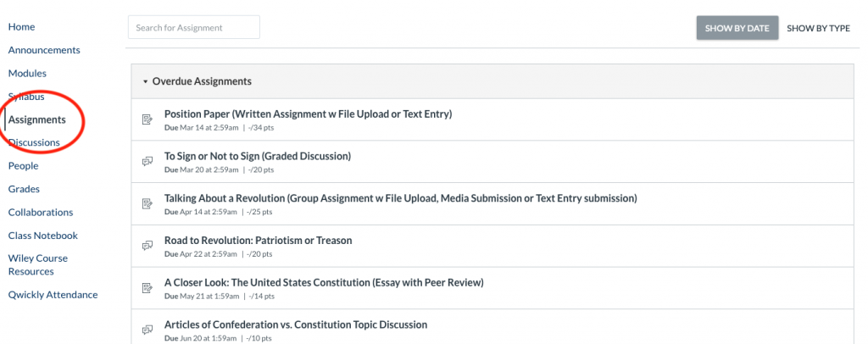
Task: Click the Road to Revolution discussion icon
Action: pos(147,246)
